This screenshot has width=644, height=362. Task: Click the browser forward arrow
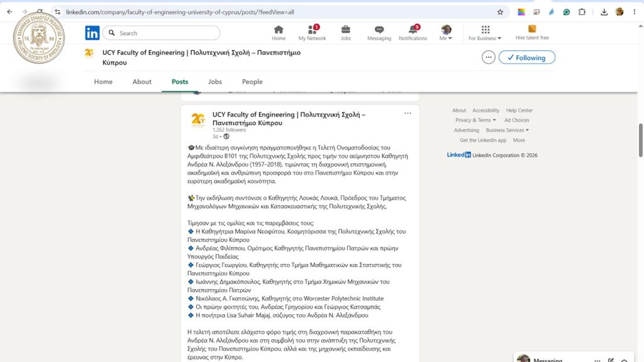(25, 12)
